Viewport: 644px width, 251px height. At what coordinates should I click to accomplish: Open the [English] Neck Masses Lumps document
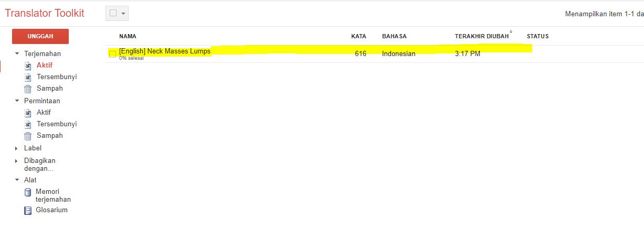click(165, 51)
